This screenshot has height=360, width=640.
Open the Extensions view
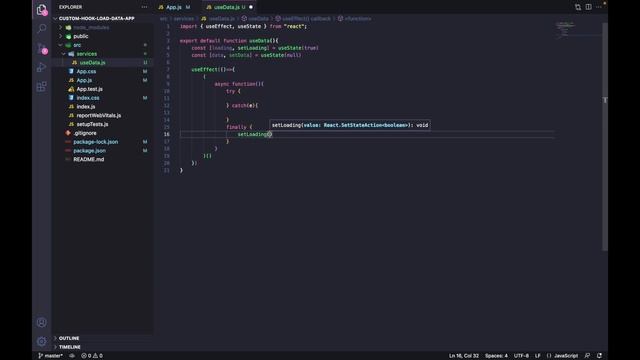tap(42, 87)
